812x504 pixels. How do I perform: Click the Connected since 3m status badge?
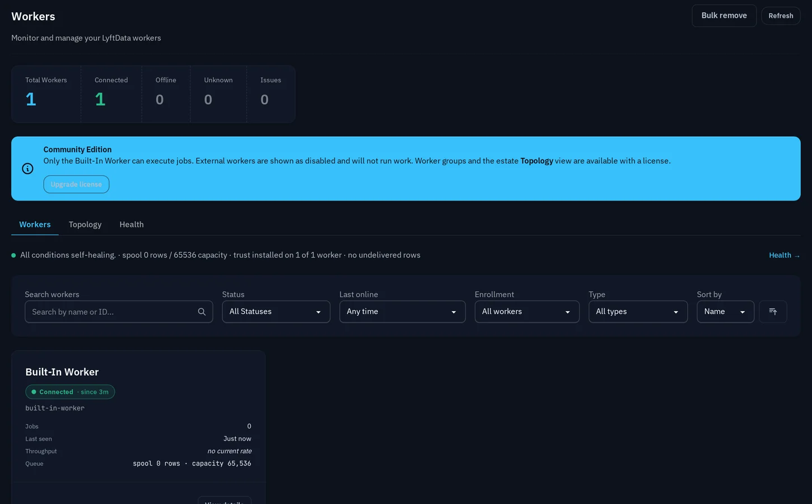[x=70, y=392]
